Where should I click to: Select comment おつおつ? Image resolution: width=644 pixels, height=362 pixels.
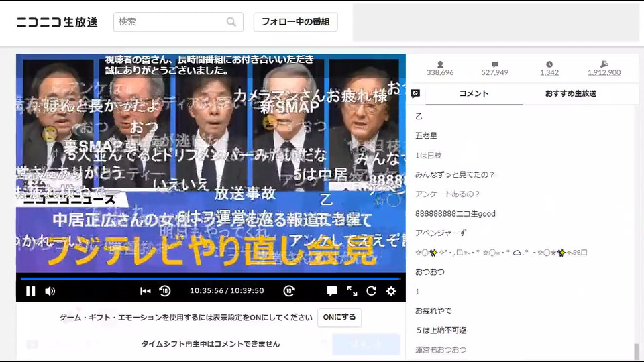click(429, 272)
